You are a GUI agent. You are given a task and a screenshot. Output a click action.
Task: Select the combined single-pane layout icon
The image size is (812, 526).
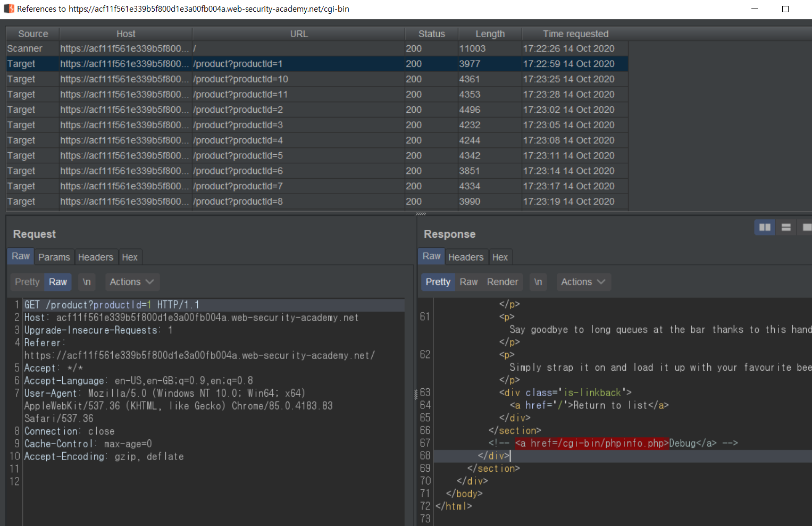click(x=806, y=228)
